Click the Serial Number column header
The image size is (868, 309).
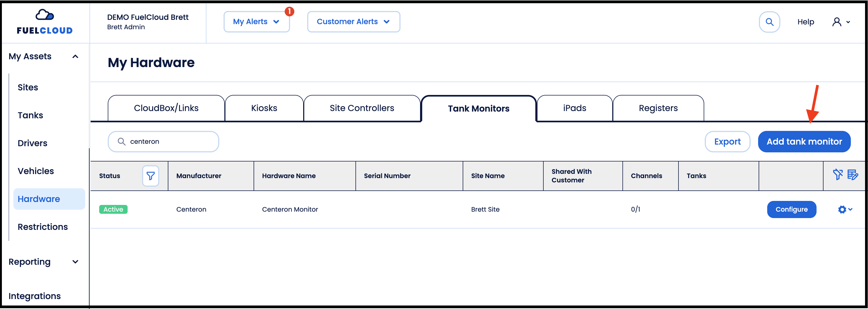point(387,176)
